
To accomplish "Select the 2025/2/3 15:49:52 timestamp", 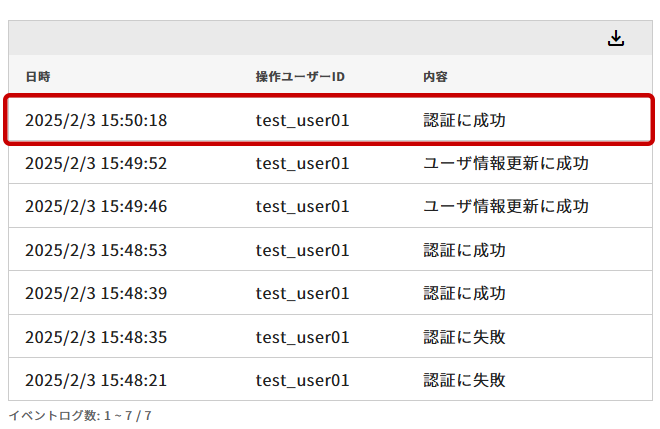I will coord(96,163).
